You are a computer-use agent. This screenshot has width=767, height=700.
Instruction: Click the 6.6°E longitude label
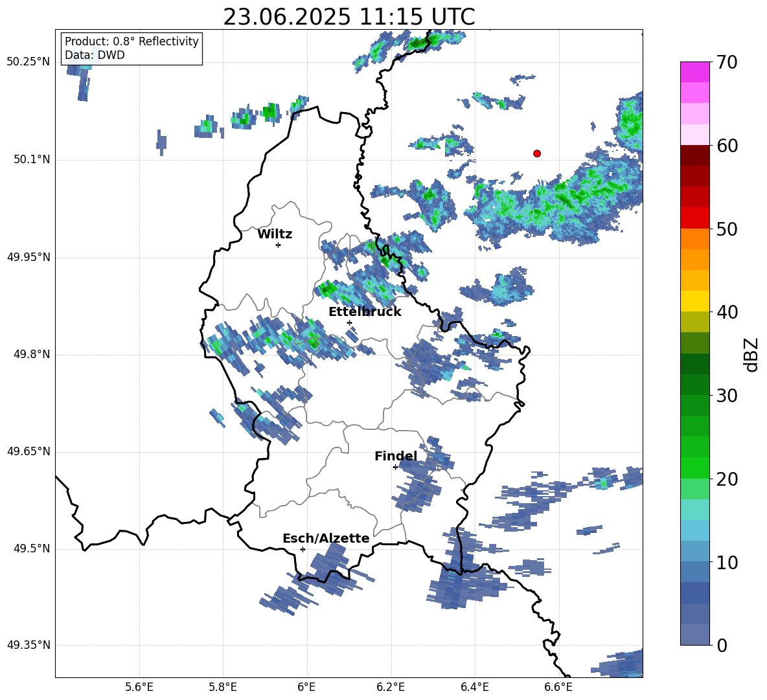point(558,687)
